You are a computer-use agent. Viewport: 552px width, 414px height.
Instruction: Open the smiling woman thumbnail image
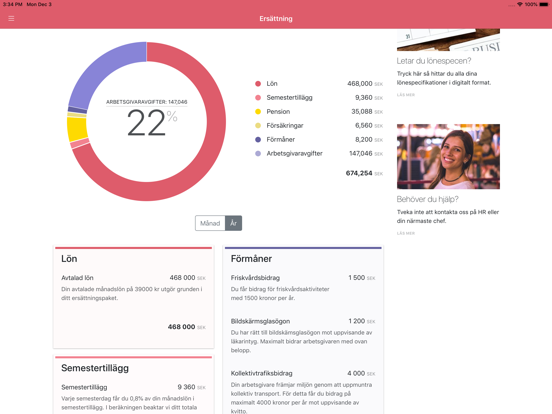[x=448, y=156]
